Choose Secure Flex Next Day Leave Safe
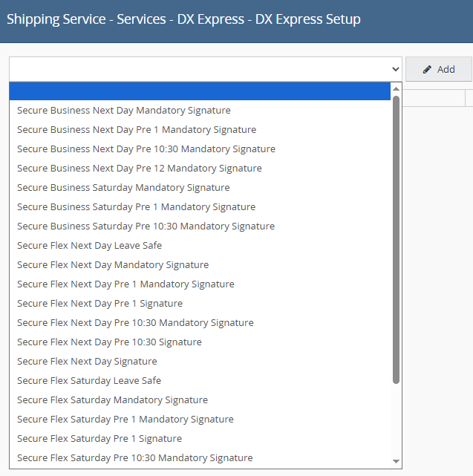The width and height of the screenshot is (473, 476). pos(89,246)
